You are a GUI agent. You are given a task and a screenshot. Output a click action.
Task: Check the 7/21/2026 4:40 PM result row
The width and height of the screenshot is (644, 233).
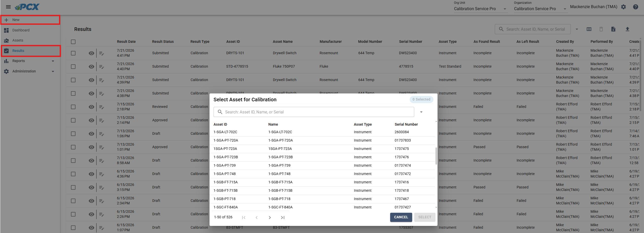click(73, 67)
